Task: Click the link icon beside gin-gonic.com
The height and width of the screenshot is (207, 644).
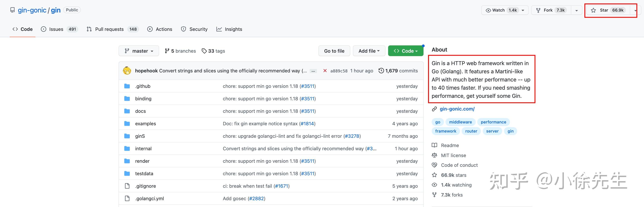Action: point(434,109)
